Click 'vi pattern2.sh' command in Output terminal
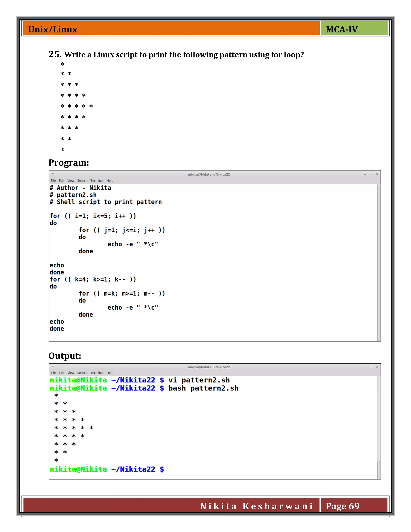The width and height of the screenshot is (411, 532). 199,380
